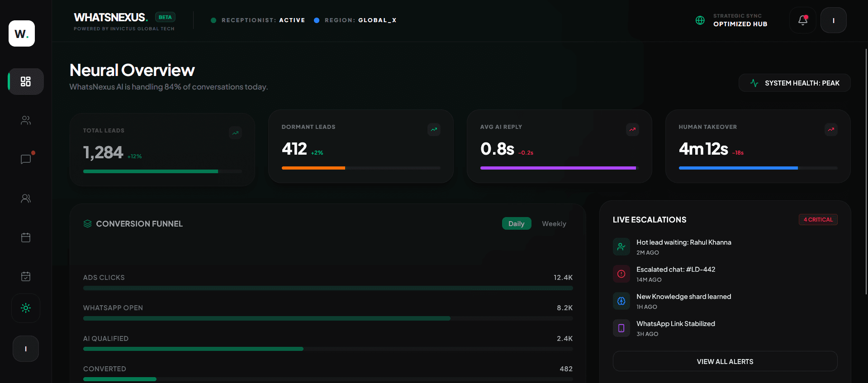
Task: Open profile avatar in top bar
Action: (833, 20)
